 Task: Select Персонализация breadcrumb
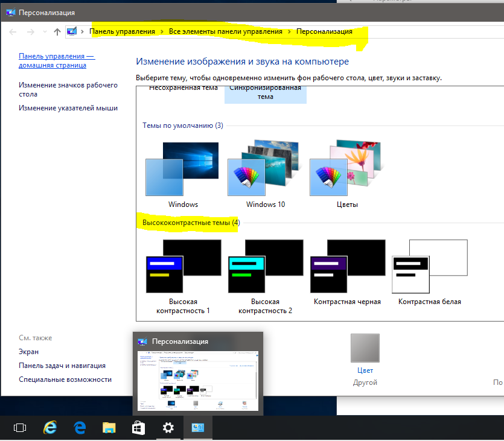[324, 31]
